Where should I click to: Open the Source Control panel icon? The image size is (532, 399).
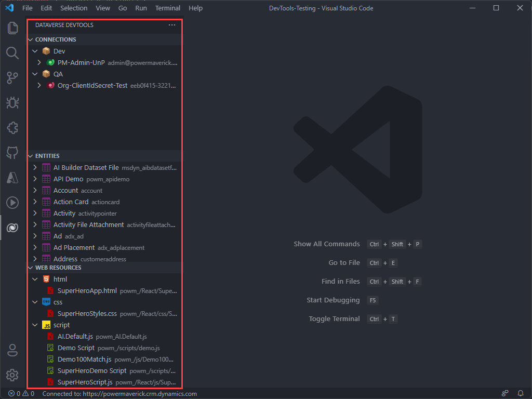coord(12,78)
